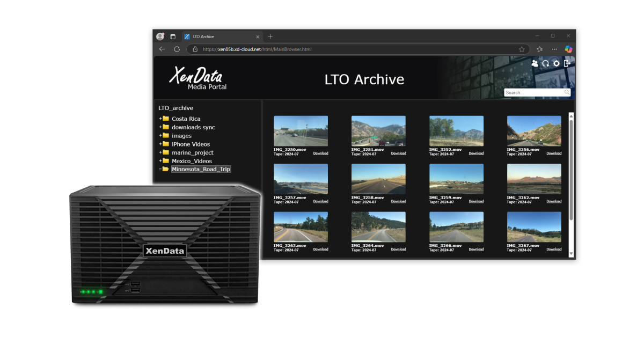This screenshot has height=337, width=644.
Task: Open the IMG_3263.mov thumbnail
Action: [x=301, y=227]
